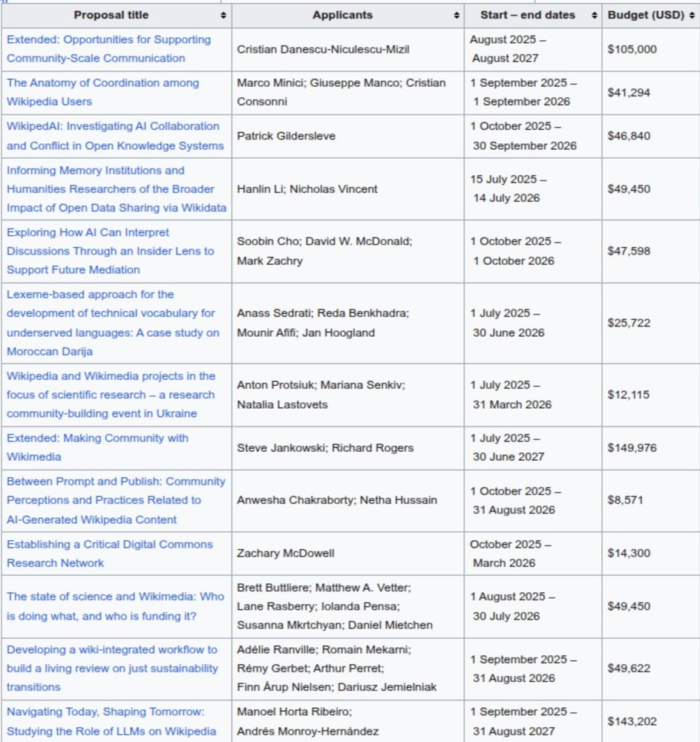Select budget cell $41,294

pyautogui.click(x=651, y=93)
